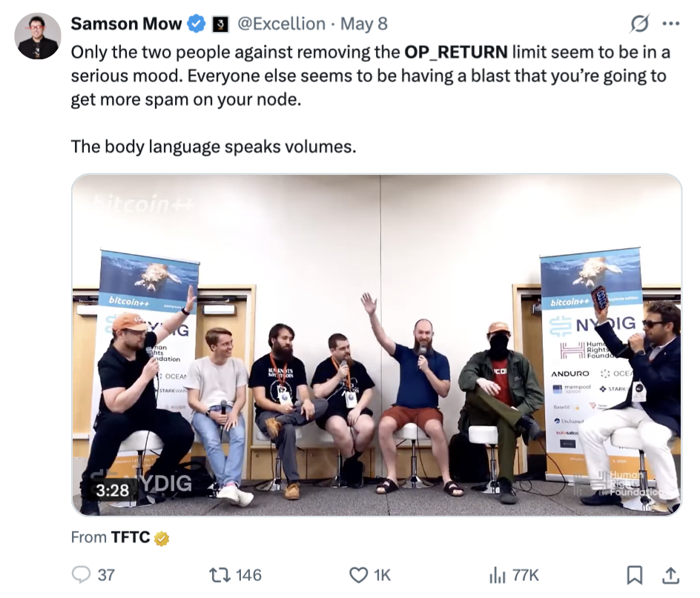Open the May 8 timestamp

[x=364, y=24]
